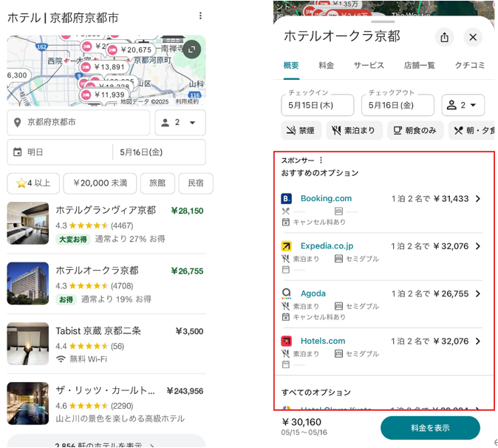Viewport: 498px width, 448px height.
Task: Open the スポンサー three-dot info menu
Action: [321, 160]
